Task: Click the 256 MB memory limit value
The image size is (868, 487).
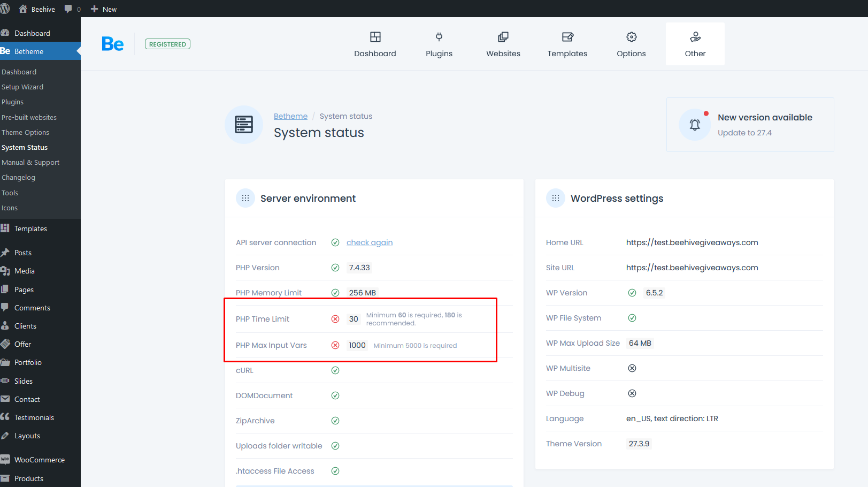Action: click(x=363, y=293)
